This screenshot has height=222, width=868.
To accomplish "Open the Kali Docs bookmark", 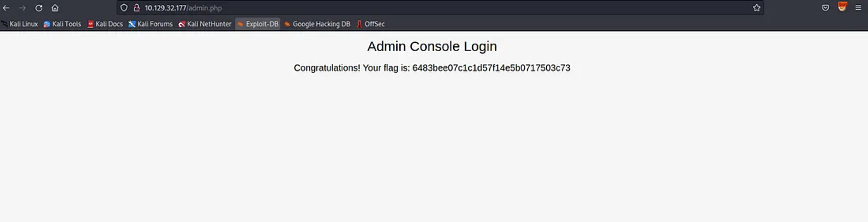I will [x=105, y=24].
